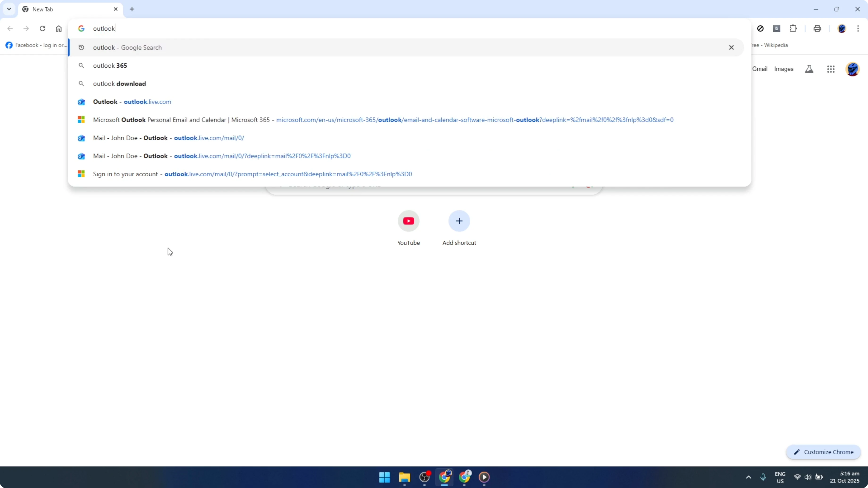
Task: Open File Explorer from taskbar
Action: coord(404,477)
